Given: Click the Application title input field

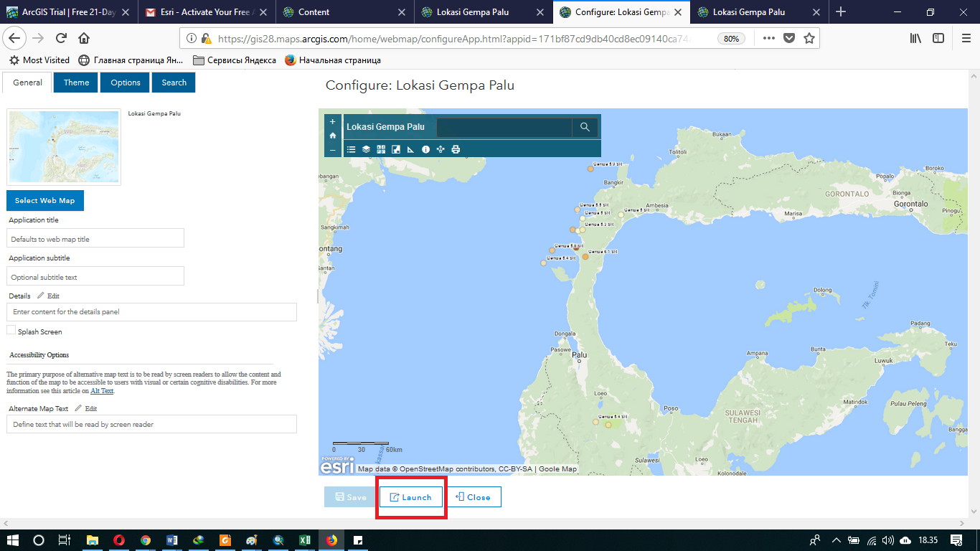Looking at the screenshot, I should 95,239.
